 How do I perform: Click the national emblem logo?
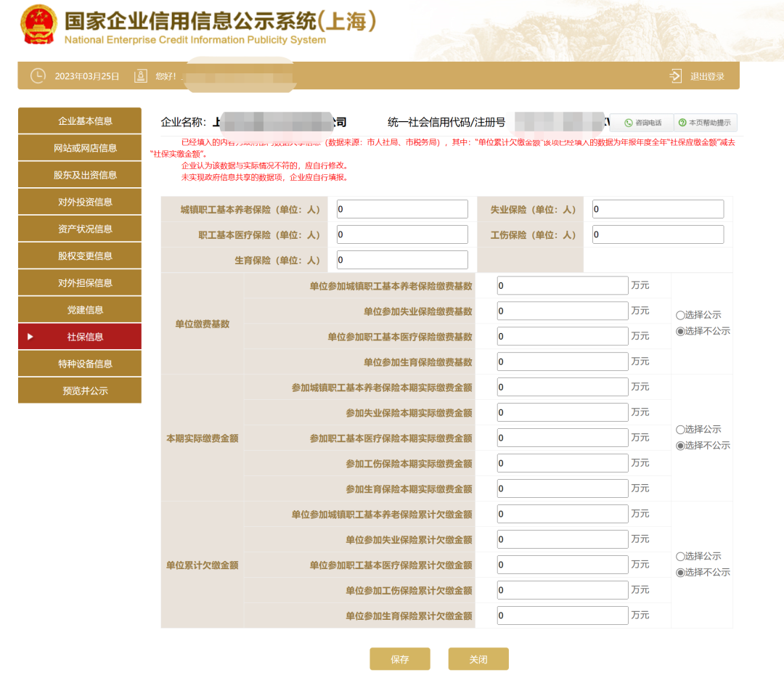[x=38, y=25]
